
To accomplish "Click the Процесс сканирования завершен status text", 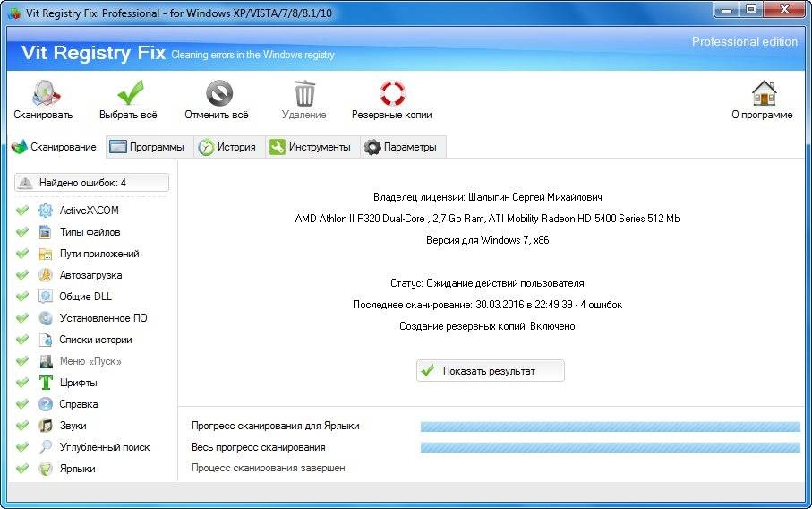I will click(269, 468).
